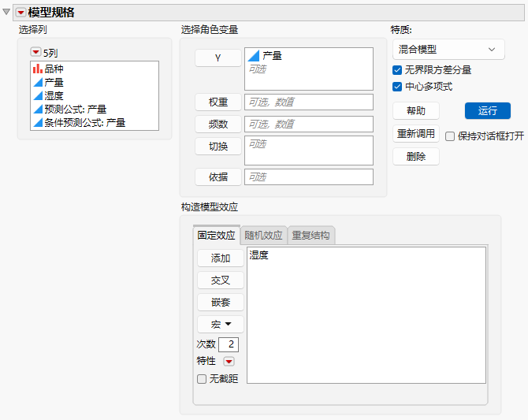528x420 pixels.
Task: Click the 添加 effect button
Action: (x=221, y=258)
